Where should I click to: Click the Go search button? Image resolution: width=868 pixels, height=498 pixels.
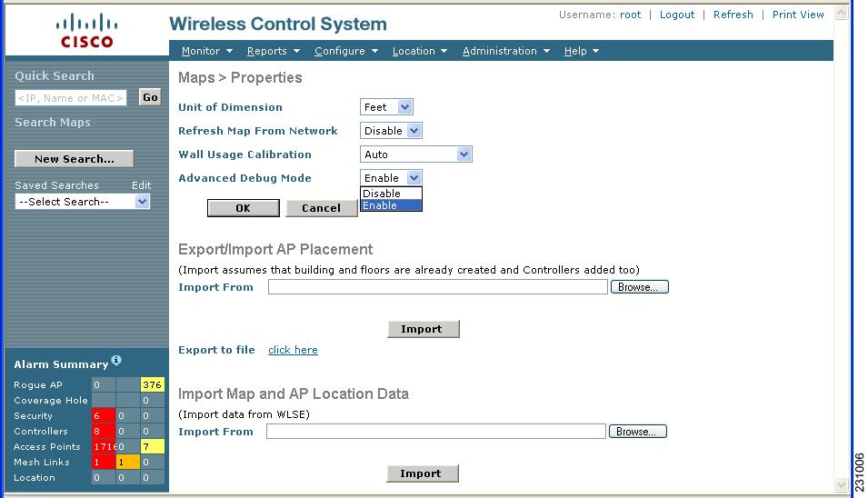click(150, 97)
